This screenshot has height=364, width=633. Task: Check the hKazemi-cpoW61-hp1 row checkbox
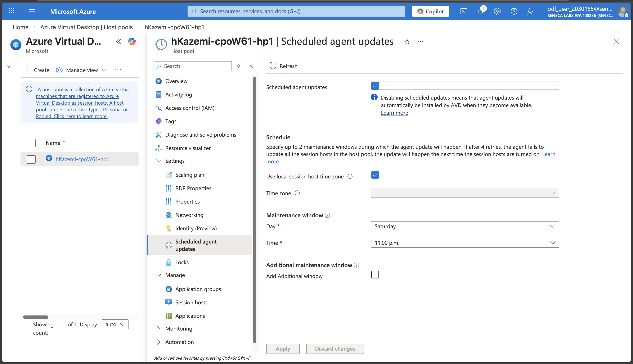click(31, 159)
